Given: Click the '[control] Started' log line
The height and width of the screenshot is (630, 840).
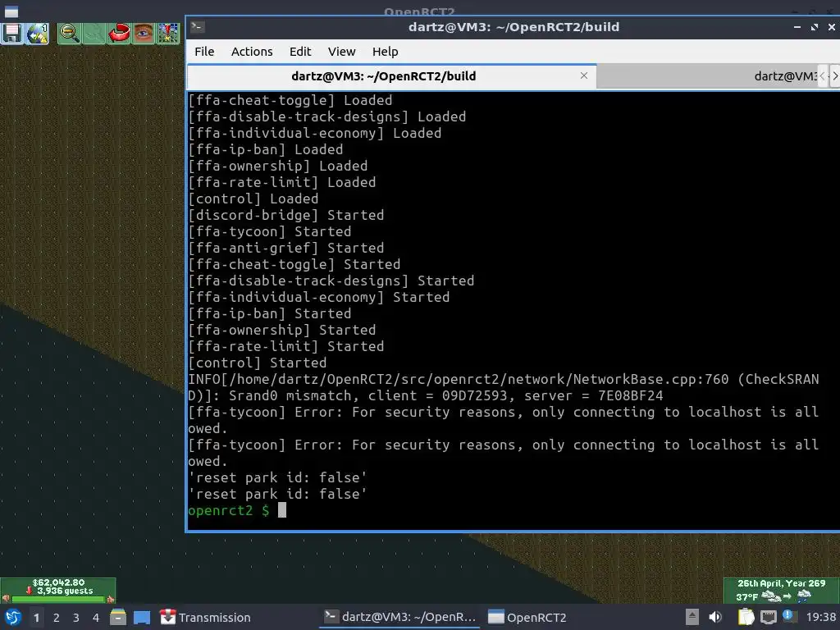Looking at the screenshot, I should [x=257, y=363].
